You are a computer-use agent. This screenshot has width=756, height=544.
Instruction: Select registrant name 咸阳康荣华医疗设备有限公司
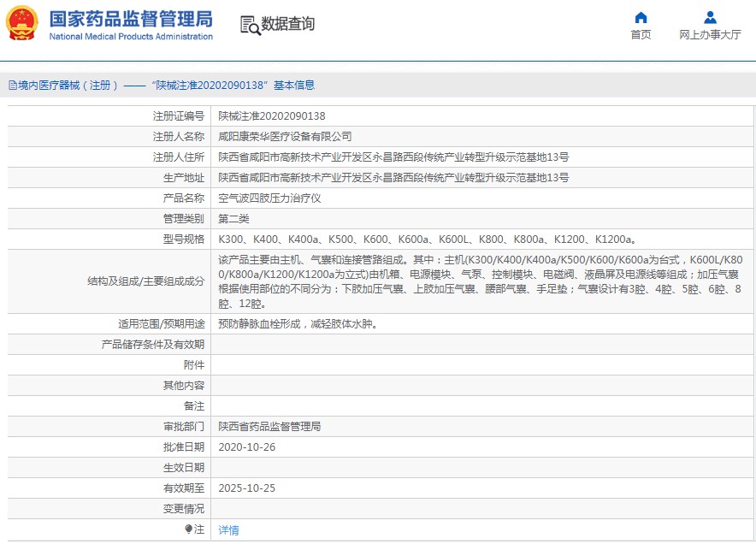285,137
